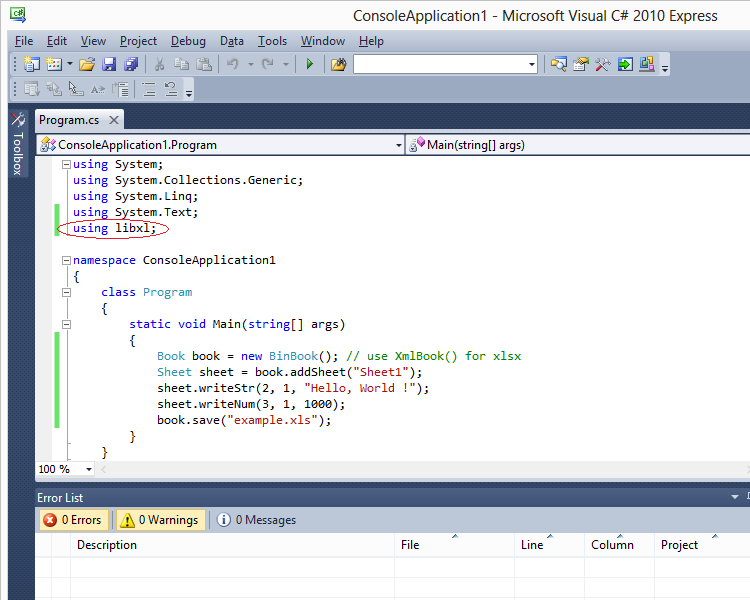Click the Undo arrow icon
Image resolution: width=750 pixels, height=600 pixels.
point(233,64)
